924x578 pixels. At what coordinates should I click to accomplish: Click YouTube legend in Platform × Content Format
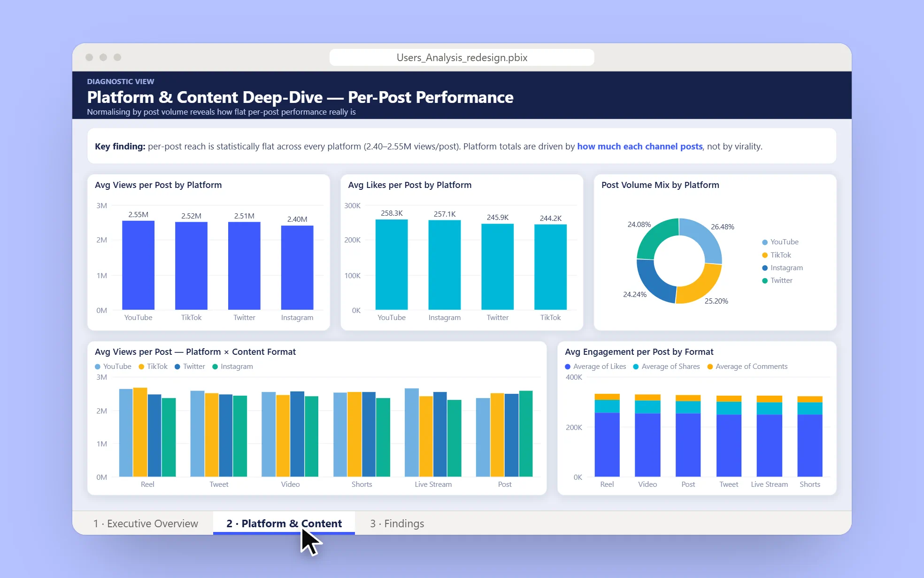113,367
